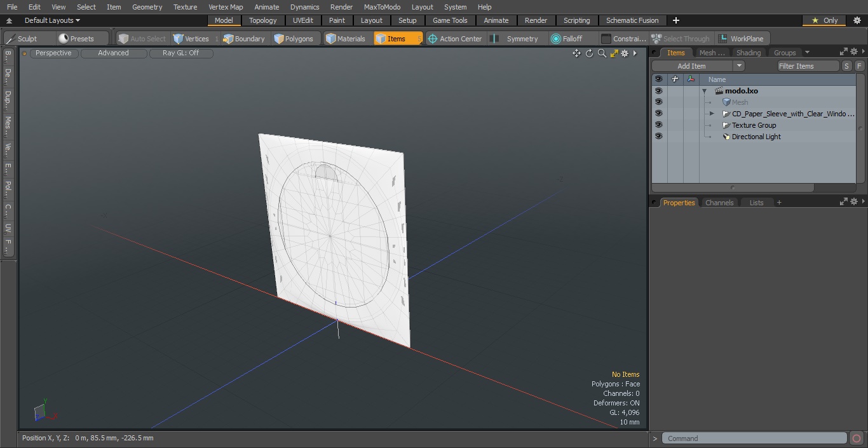Open the Default Layouts dropdown
868x448 pixels.
tap(52, 20)
